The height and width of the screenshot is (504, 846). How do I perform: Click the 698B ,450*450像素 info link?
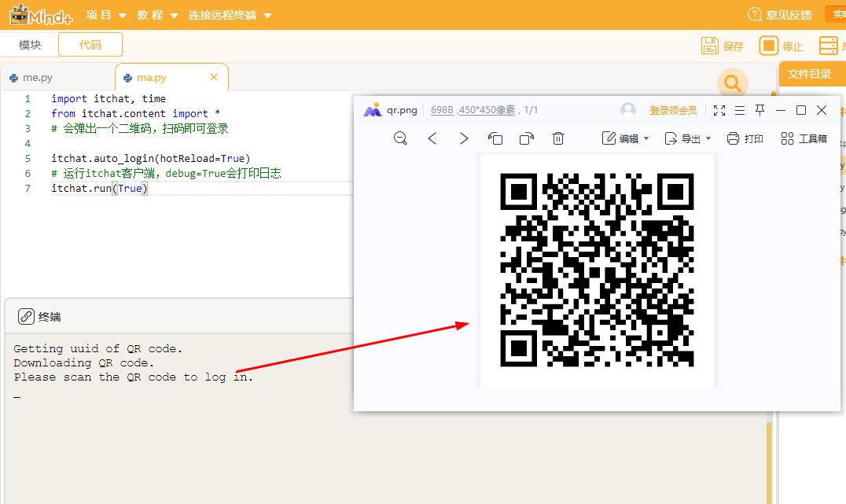coord(473,110)
